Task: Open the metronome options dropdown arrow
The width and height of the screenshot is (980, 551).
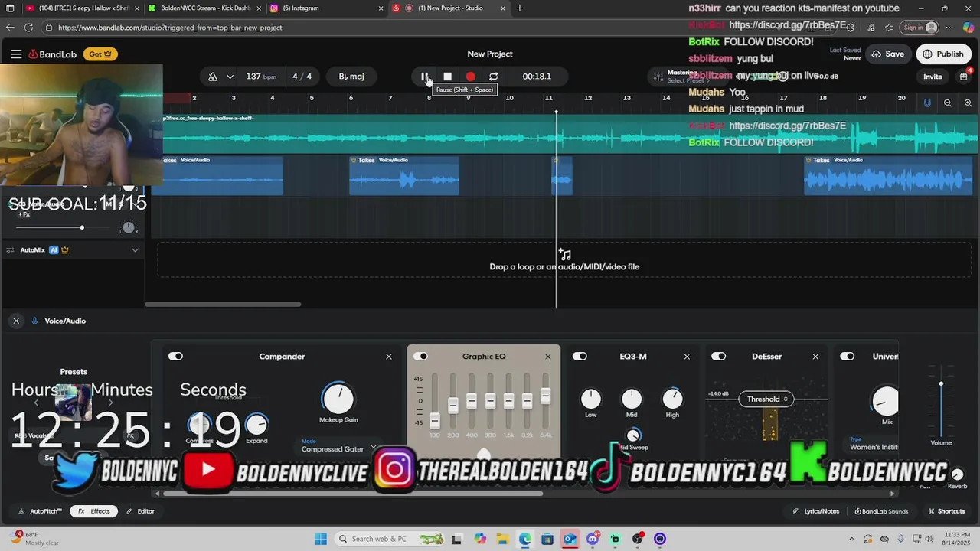Action: click(x=230, y=77)
